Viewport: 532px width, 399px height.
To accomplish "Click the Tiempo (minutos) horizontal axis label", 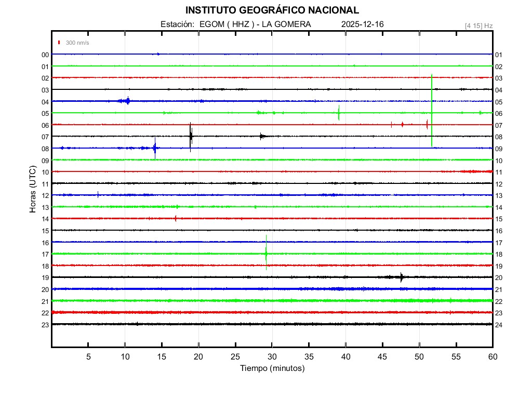I will [x=272, y=368].
